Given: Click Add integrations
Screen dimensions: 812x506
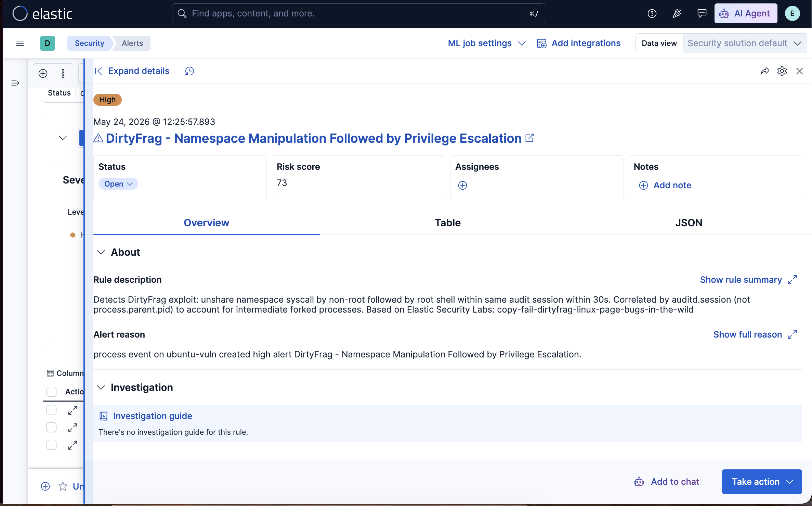Looking at the screenshot, I should pos(579,43).
